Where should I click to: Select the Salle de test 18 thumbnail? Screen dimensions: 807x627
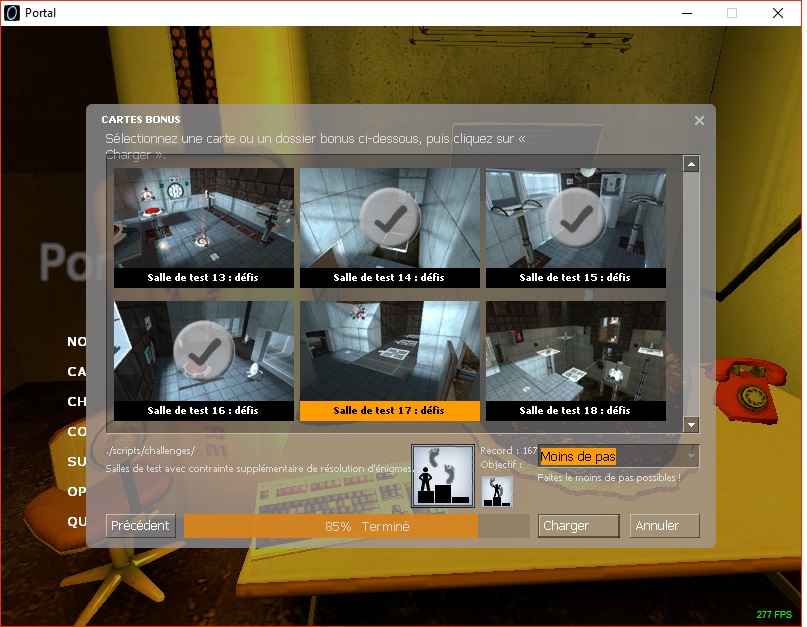pyautogui.click(x=575, y=351)
